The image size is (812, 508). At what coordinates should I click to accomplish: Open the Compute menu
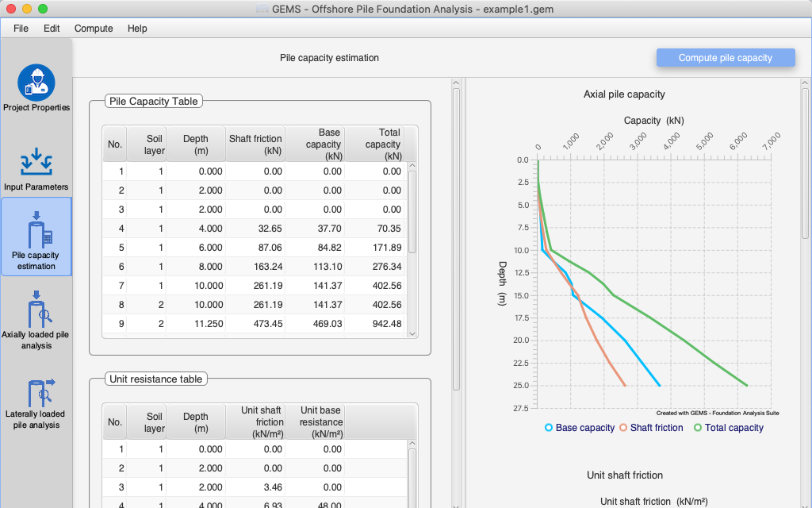(x=94, y=29)
